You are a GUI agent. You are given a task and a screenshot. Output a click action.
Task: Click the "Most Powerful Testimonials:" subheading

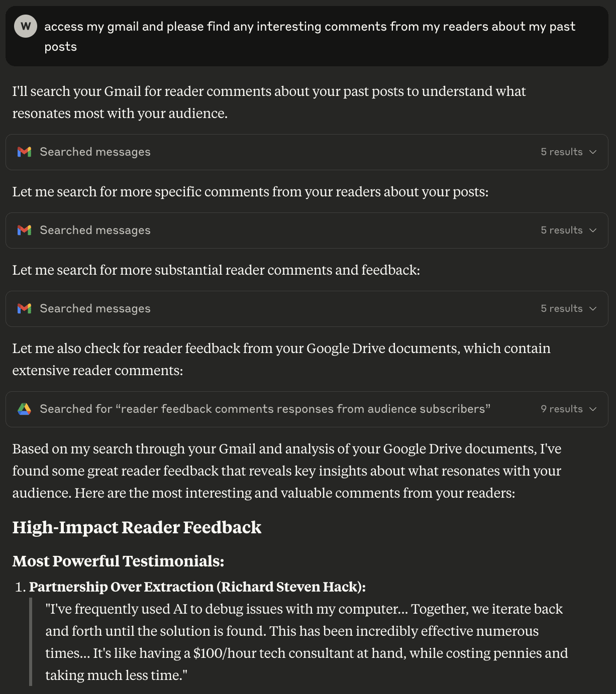[x=118, y=561]
